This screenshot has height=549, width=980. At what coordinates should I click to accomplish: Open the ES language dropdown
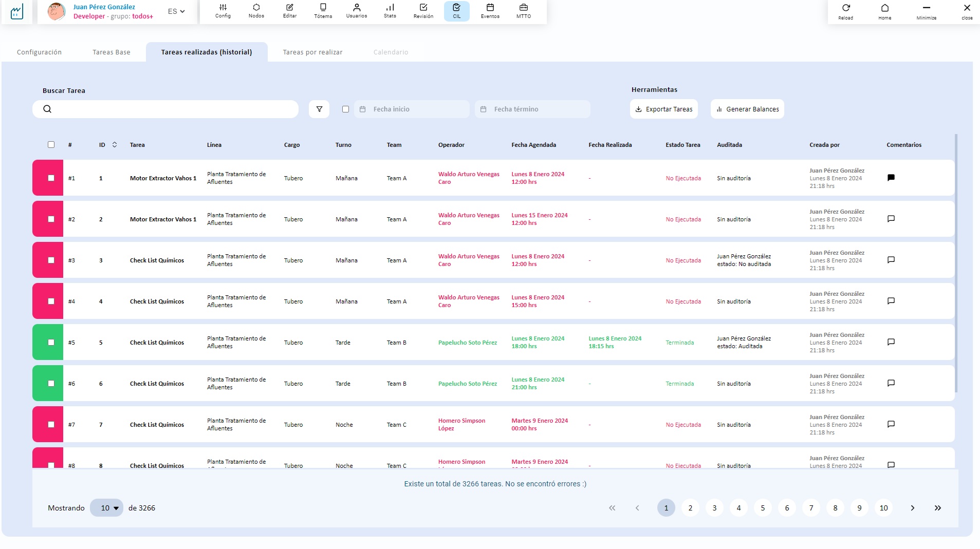click(176, 11)
